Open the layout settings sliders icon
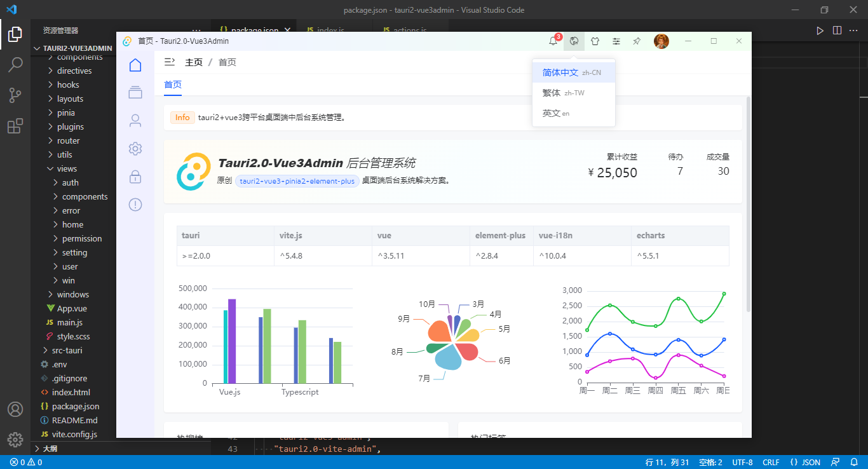 (x=616, y=41)
